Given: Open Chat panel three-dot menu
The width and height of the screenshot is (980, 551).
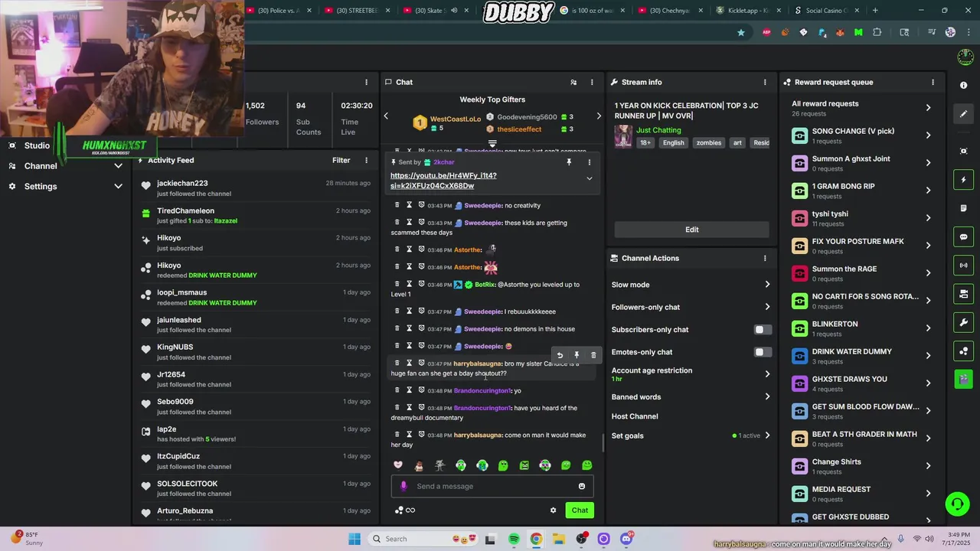Looking at the screenshot, I should 592,82.
